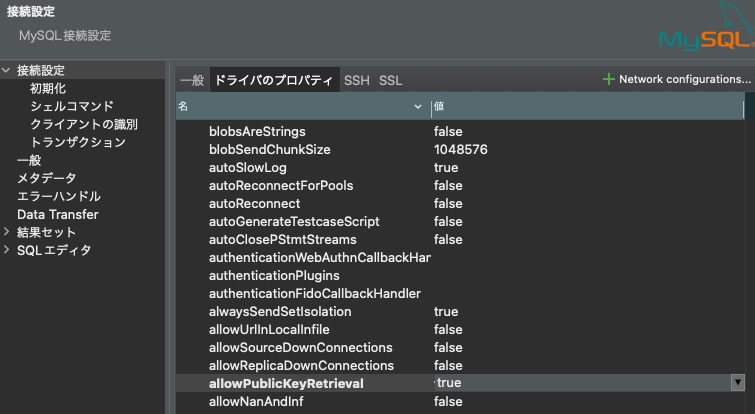Click the true value field of allowPublicKeyRetrieval
Screen dimensions: 755x414
pyautogui.click(x=583, y=383)
